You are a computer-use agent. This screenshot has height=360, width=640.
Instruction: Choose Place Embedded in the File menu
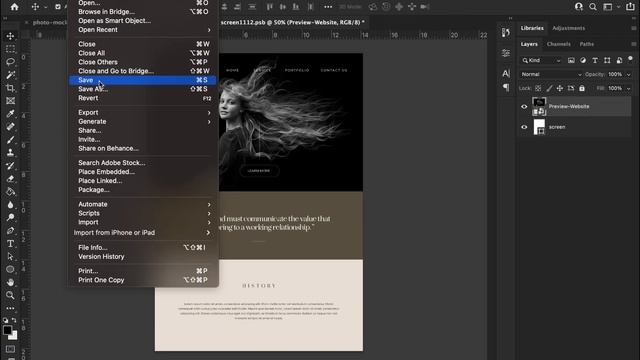point(143,172)
